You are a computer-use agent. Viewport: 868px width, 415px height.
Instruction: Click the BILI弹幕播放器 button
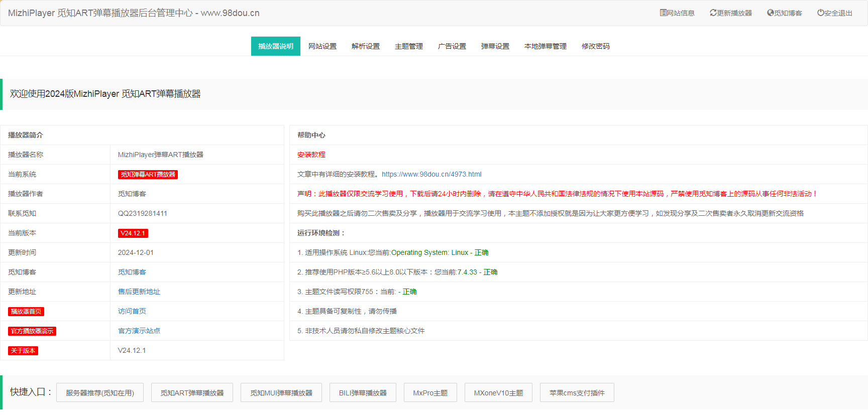click(363, 392)
